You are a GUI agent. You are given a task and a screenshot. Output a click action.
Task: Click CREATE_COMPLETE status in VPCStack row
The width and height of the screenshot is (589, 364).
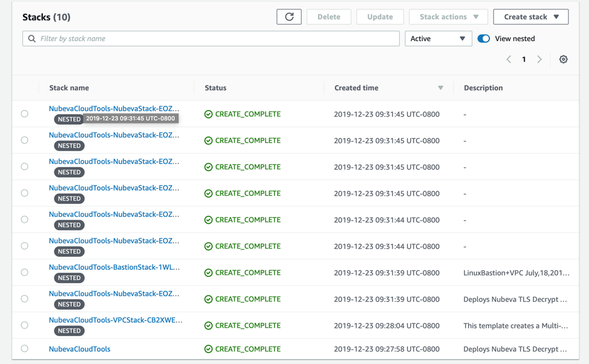(x=248, y=326)
